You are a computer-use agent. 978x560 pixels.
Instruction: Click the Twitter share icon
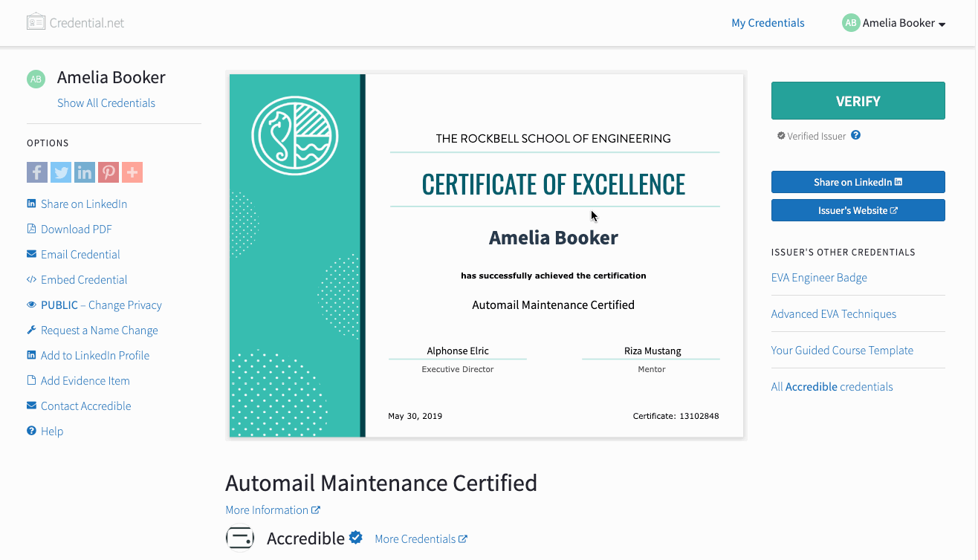(61, 172)
